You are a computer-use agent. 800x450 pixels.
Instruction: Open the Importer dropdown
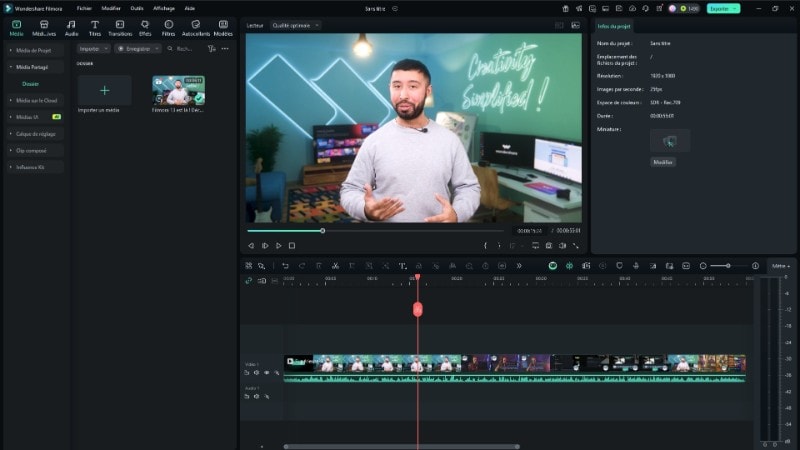coord(93,48)
